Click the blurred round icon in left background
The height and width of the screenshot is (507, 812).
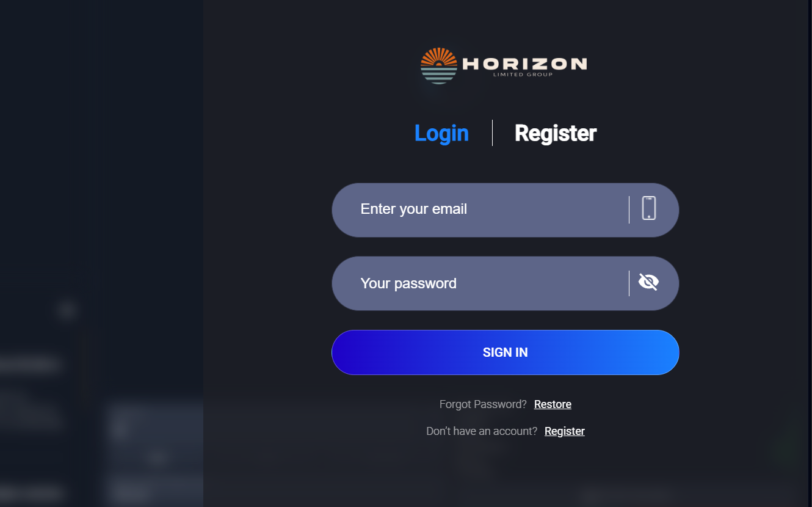point(67,310)
